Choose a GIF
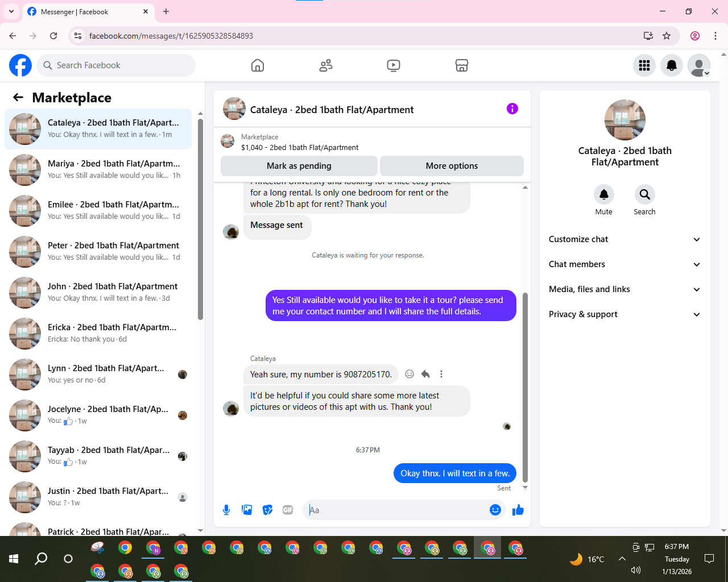 click(x=288, y=510)
